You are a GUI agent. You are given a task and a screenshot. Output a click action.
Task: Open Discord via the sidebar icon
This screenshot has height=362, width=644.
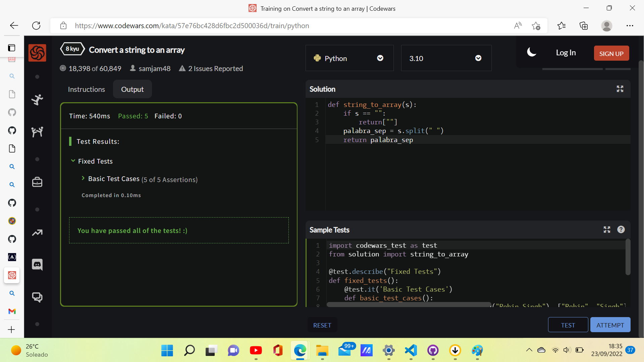37,264
